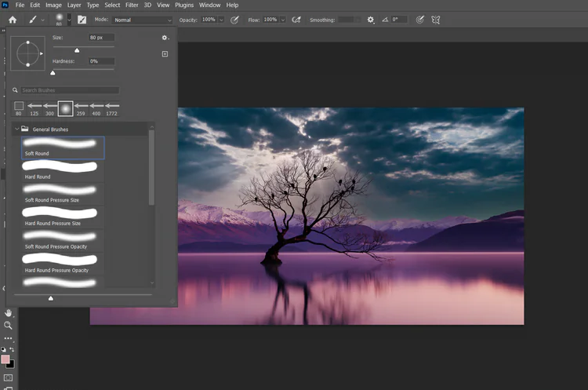Screen dimensions: 588x390
Task: Toggle pressure for opacity button
Action: [234, 19]
